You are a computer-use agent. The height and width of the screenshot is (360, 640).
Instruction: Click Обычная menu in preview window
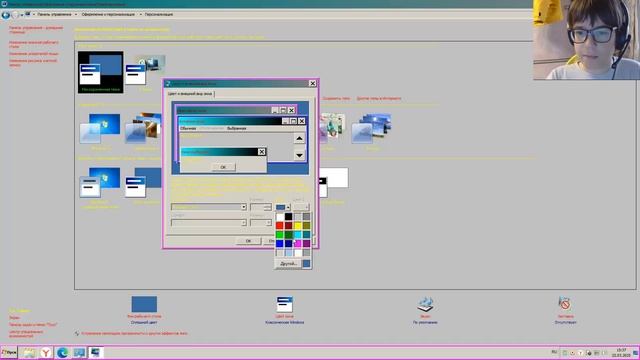tap(188, 129)
